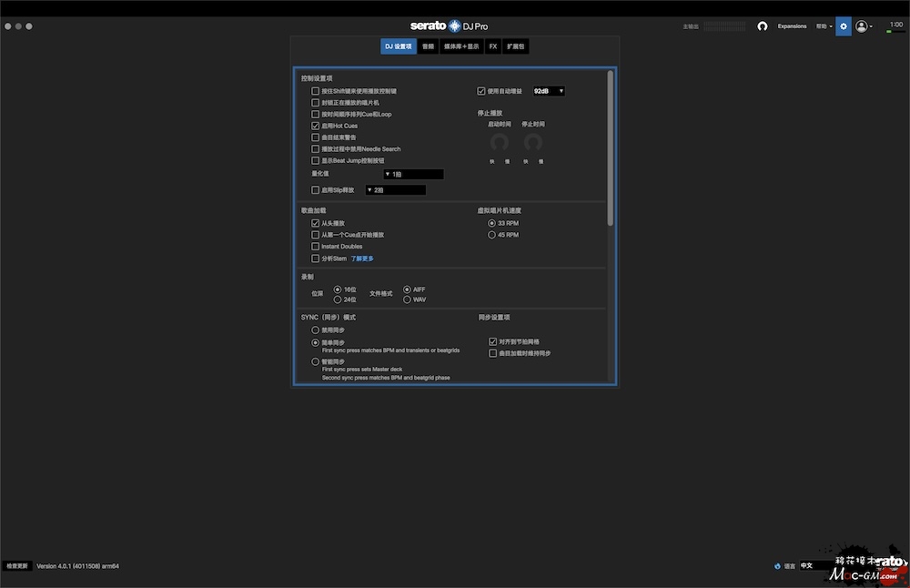Click the globe icon beside 语言

778,565
